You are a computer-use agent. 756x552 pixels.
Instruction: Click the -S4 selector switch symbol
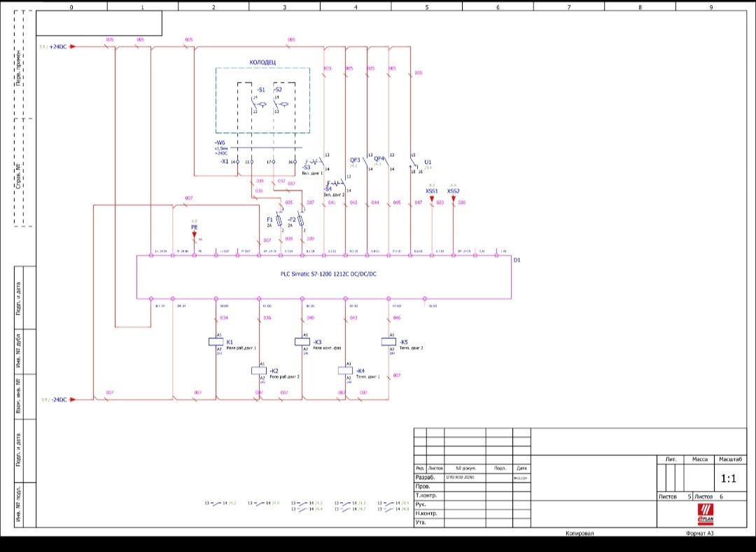(x=337, y=184)
